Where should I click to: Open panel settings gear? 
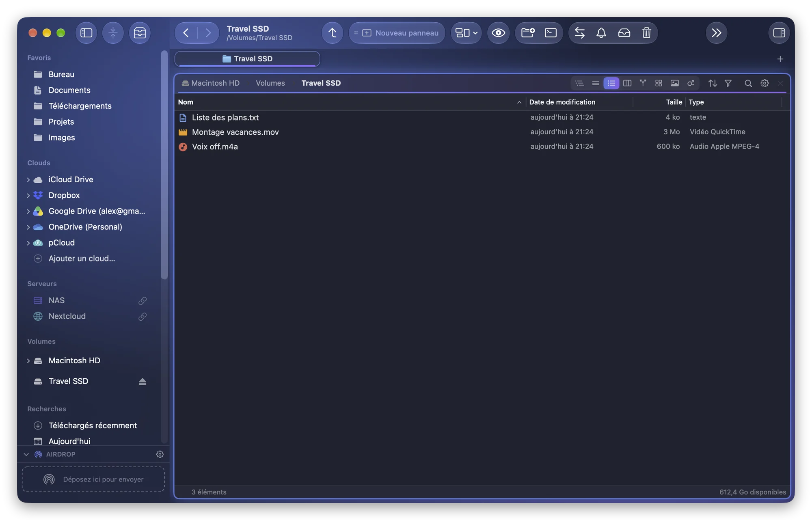764,83
